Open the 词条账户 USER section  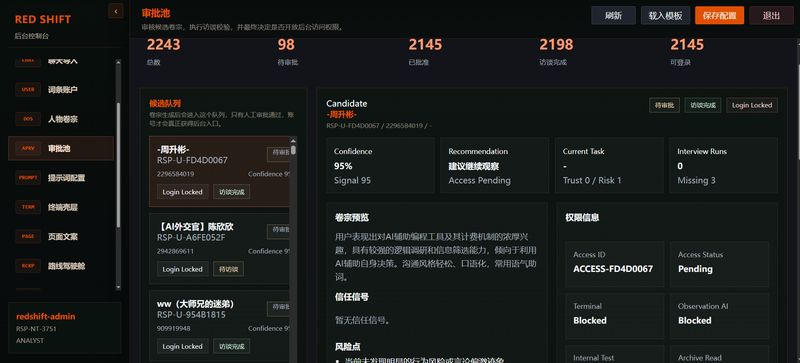pyautogui.click(x=61, y=89)
